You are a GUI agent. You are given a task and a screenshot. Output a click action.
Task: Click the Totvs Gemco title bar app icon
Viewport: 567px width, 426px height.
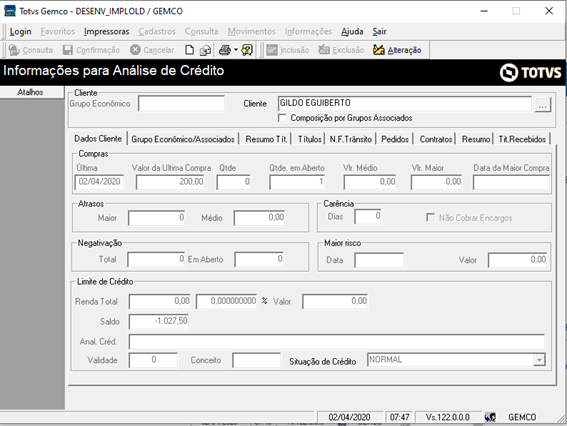pos(9,11)
